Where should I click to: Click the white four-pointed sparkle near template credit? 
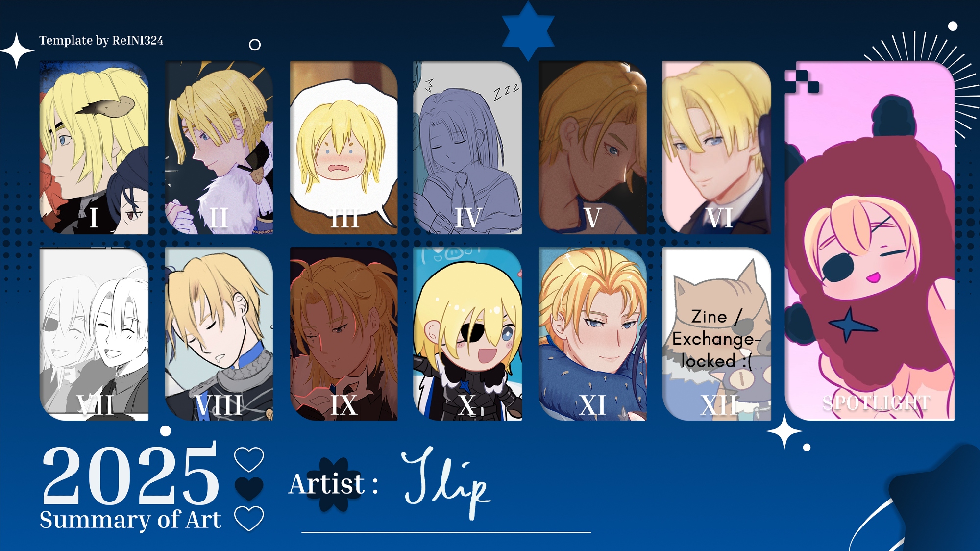[x=17, y=50]
